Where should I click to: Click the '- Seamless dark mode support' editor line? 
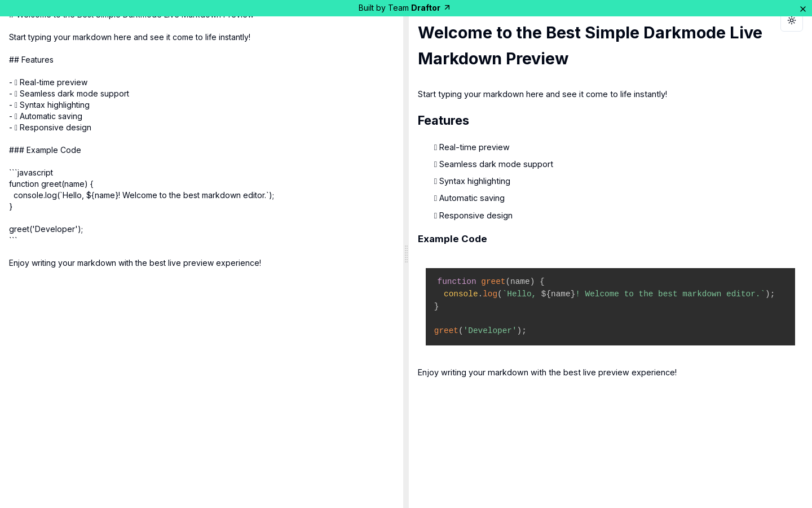pyautogui.click(x=69, y=94)
